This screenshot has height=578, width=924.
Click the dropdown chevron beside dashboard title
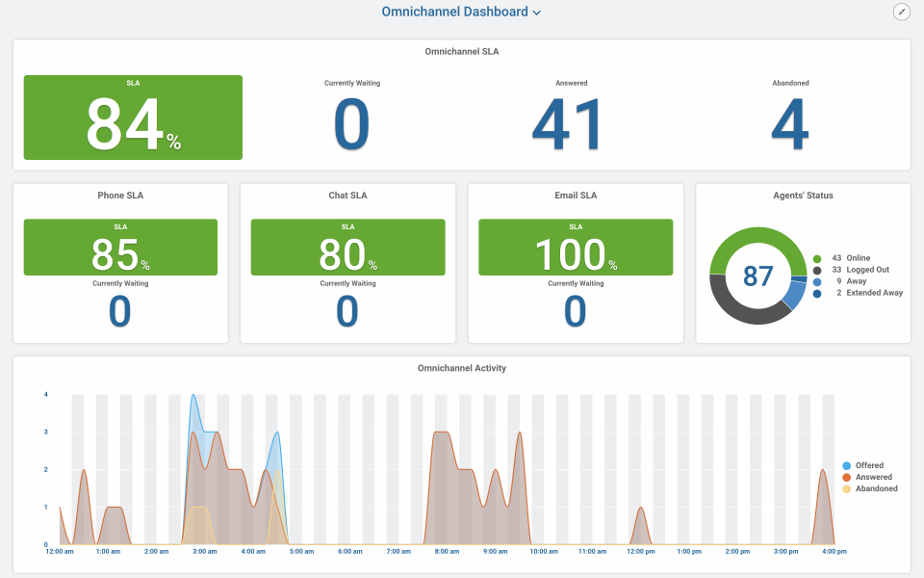537,13
